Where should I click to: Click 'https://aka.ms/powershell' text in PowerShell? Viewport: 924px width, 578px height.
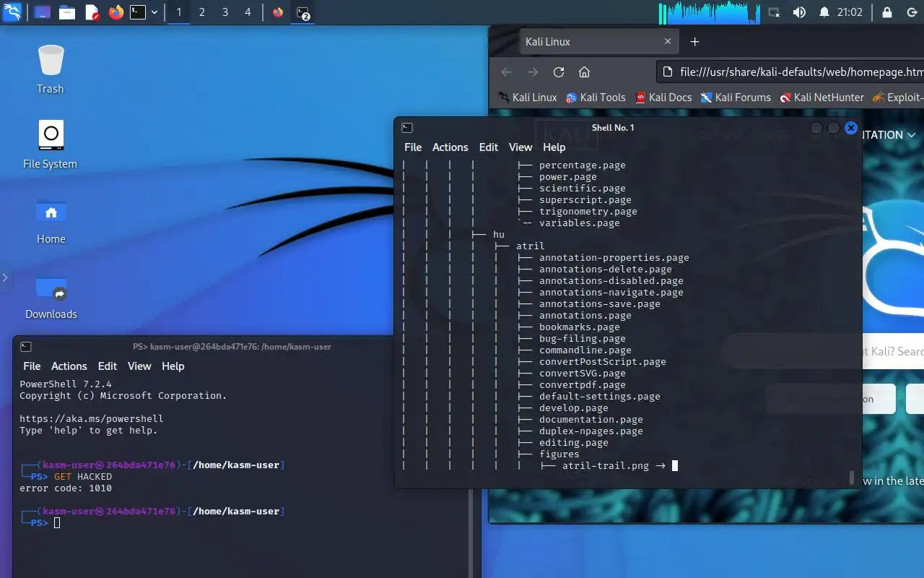(x=92, y=418)
